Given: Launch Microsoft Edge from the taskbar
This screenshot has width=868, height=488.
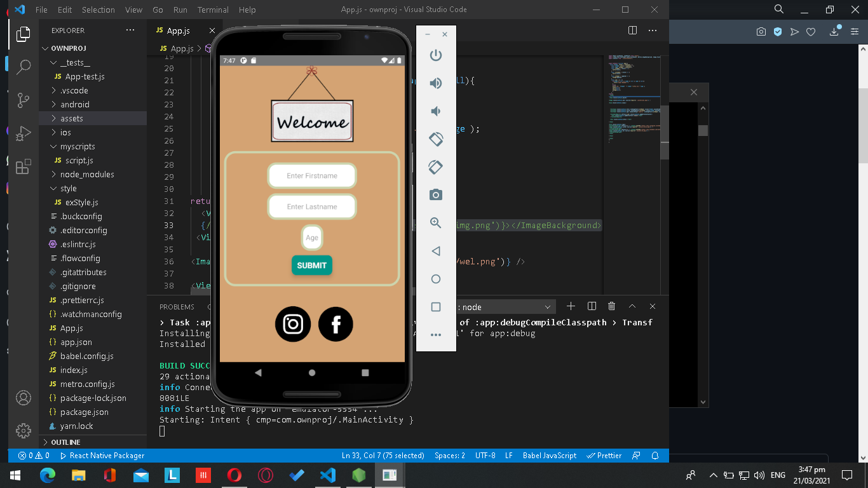Looking at the screenshot, I should [48, 475].
